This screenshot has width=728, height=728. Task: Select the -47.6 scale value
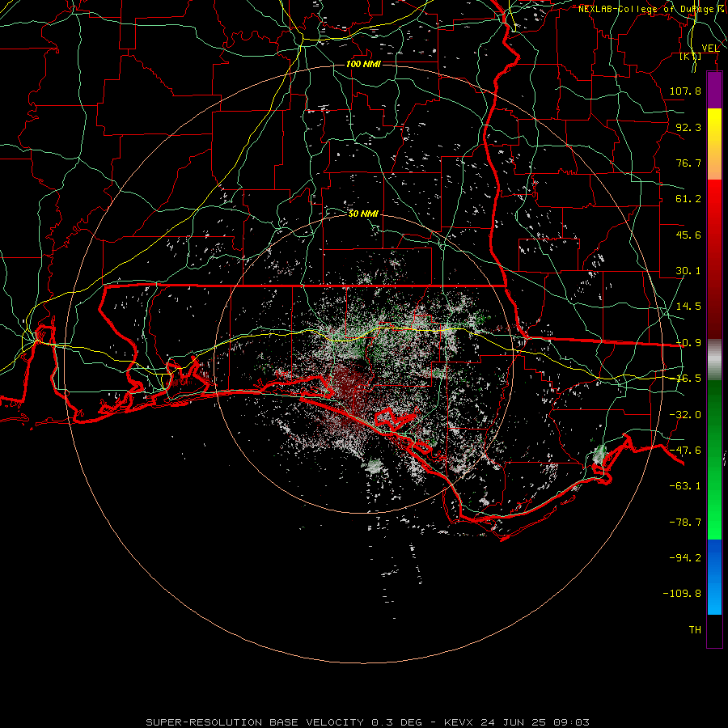point(685,451)
